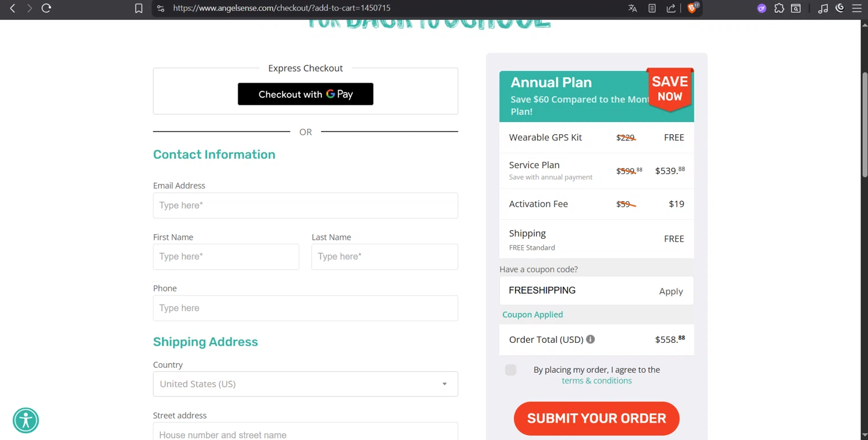This screenshot has width=868, height=440.
Task: Toggle reader mode icon
Action: click(652, 8)
